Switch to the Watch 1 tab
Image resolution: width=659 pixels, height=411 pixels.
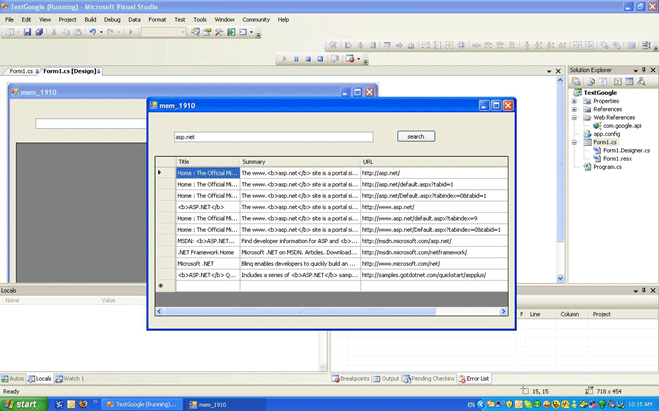point(70,379)
